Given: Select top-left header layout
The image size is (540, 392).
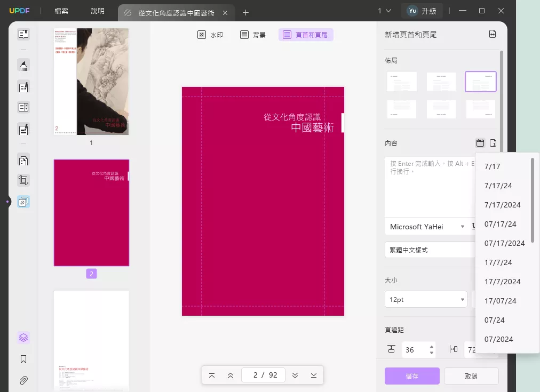Looking at the screenshot, I should [402, 82].
